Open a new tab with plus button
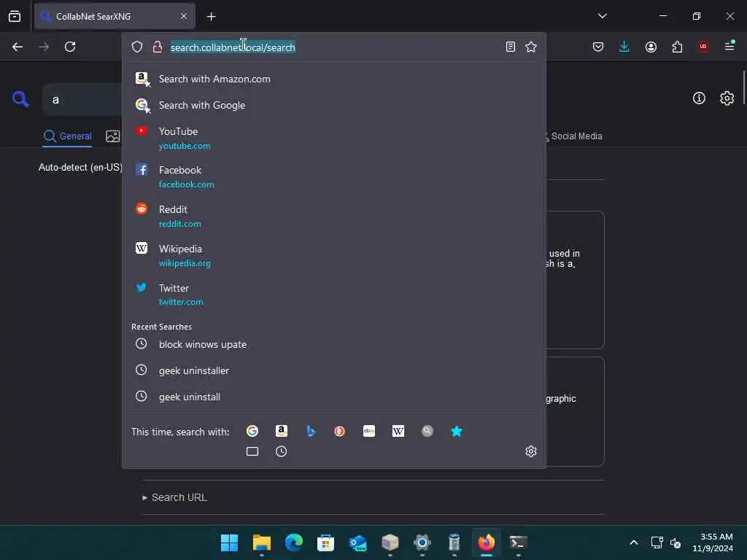 [x=211, y=17]
